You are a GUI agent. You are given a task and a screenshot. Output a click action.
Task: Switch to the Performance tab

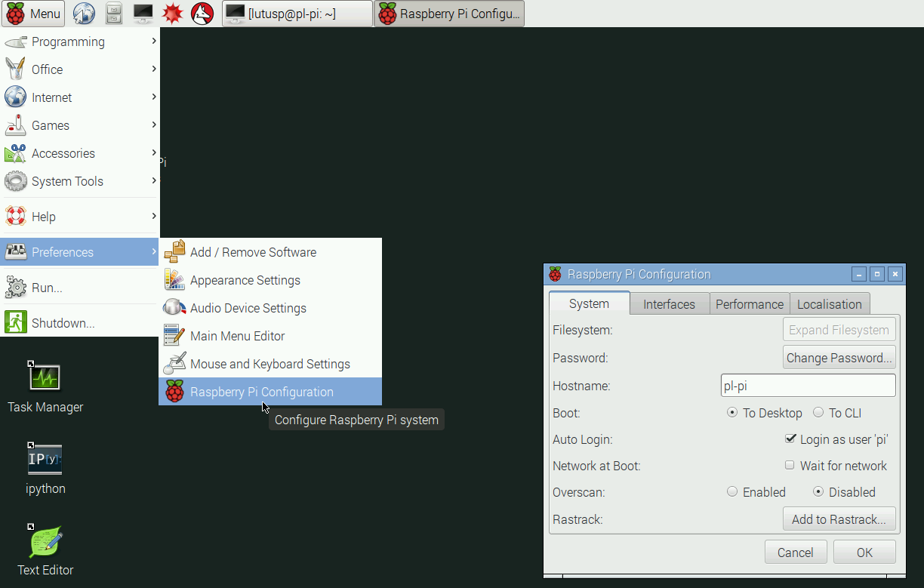750,304
